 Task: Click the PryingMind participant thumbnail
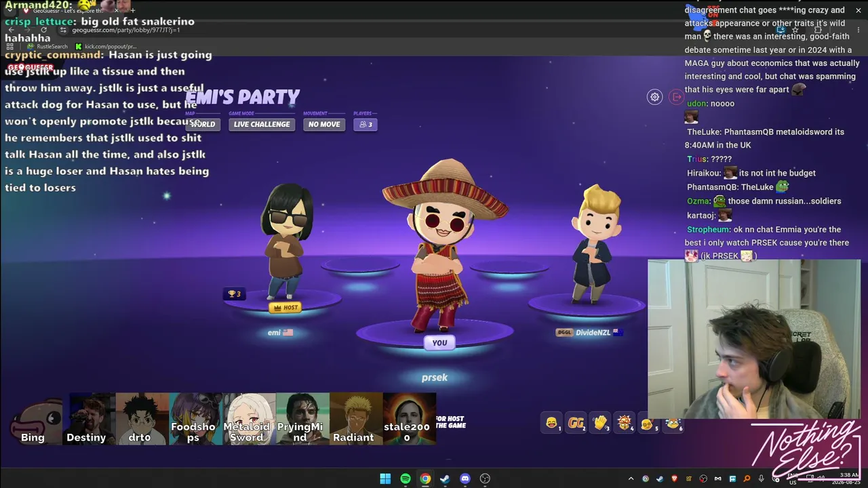pos(302,419)
